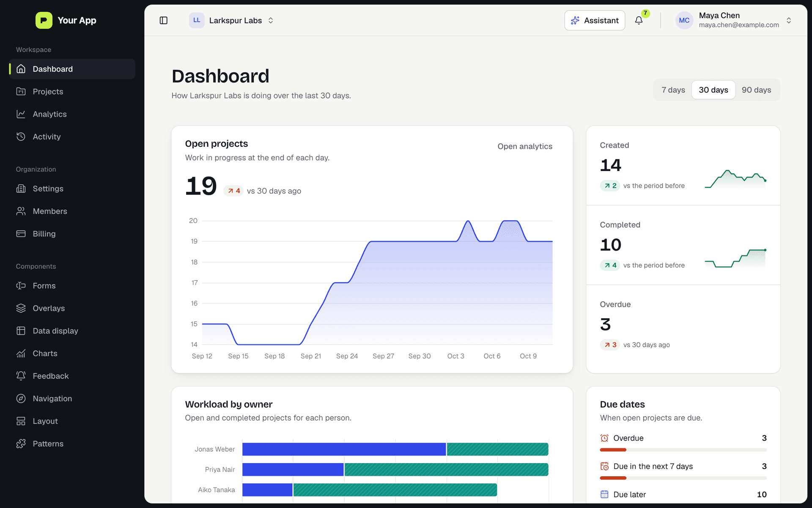This screenshot has width=812, height=508.
Task: Click the Overlays layers icon
Action: [21, 308]
